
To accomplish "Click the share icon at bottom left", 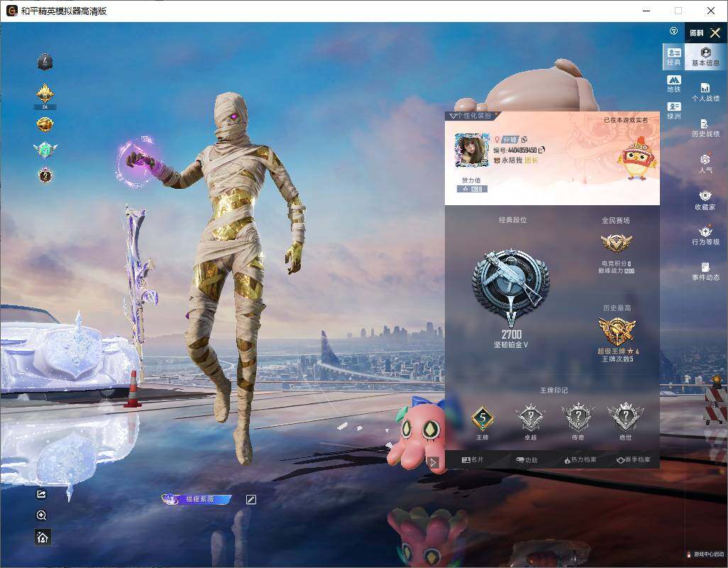I will pos(41,494).
